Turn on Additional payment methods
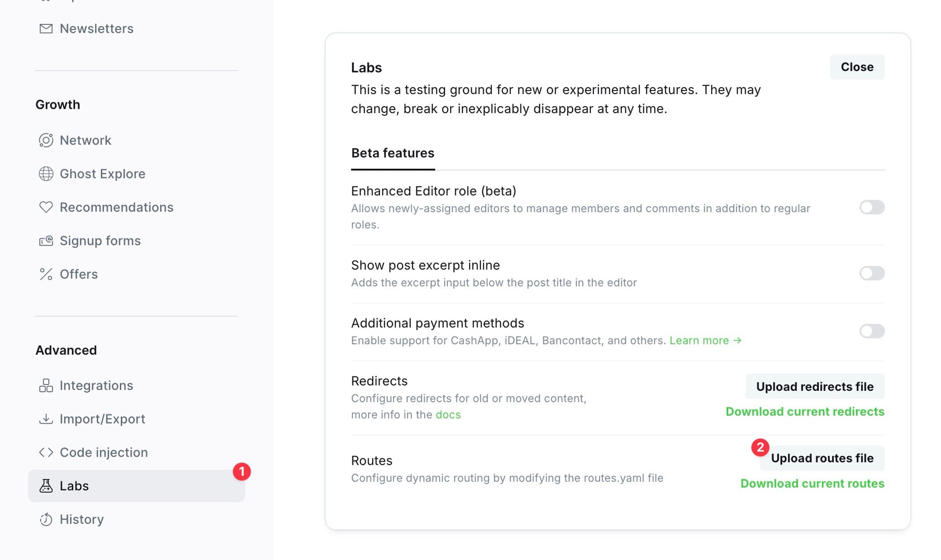Screen dimensions: 941x560 [872, 331]
